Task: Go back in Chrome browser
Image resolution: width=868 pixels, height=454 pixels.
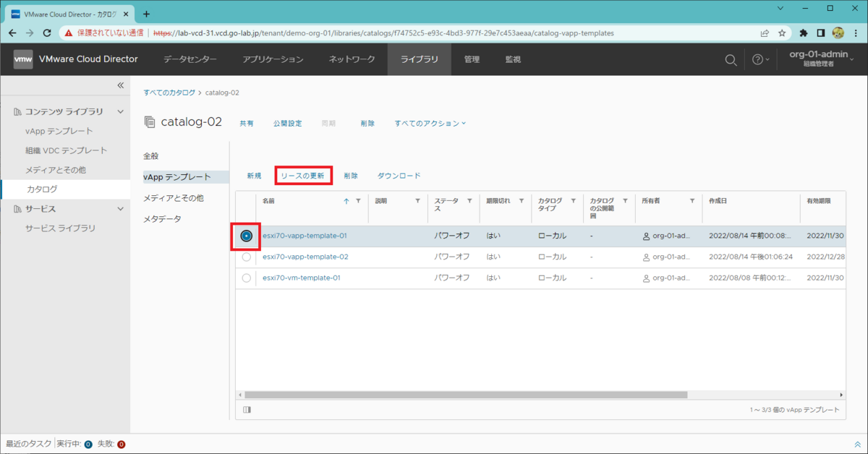Action: [x=12, y=33]
